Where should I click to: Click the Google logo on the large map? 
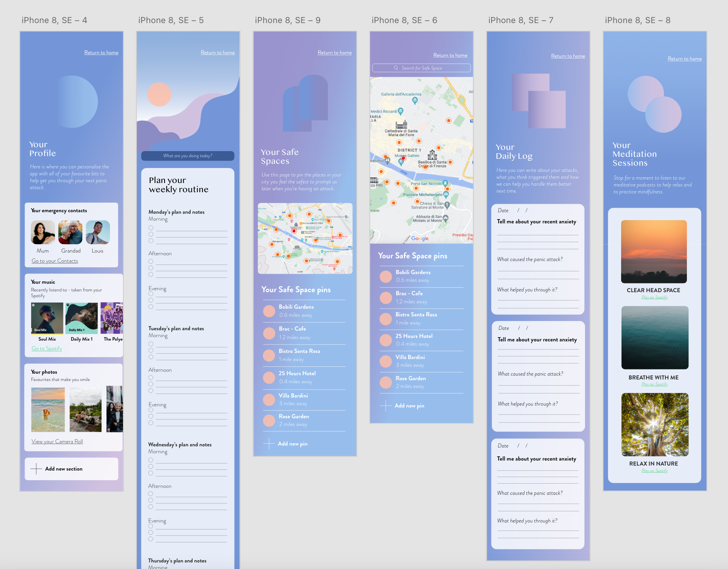[x=420, y=238]
